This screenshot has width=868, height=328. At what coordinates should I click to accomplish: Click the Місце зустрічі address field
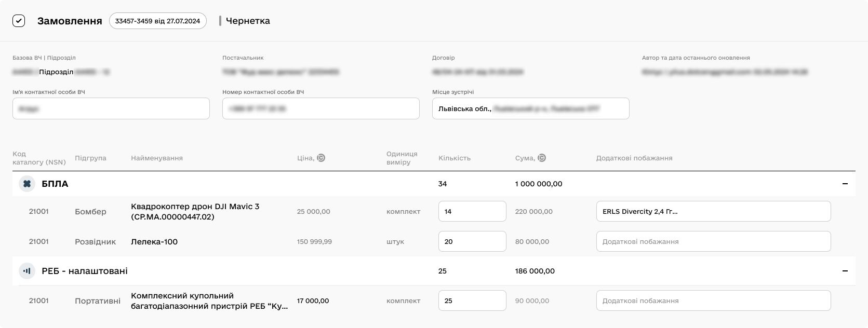tap(530, 109)
